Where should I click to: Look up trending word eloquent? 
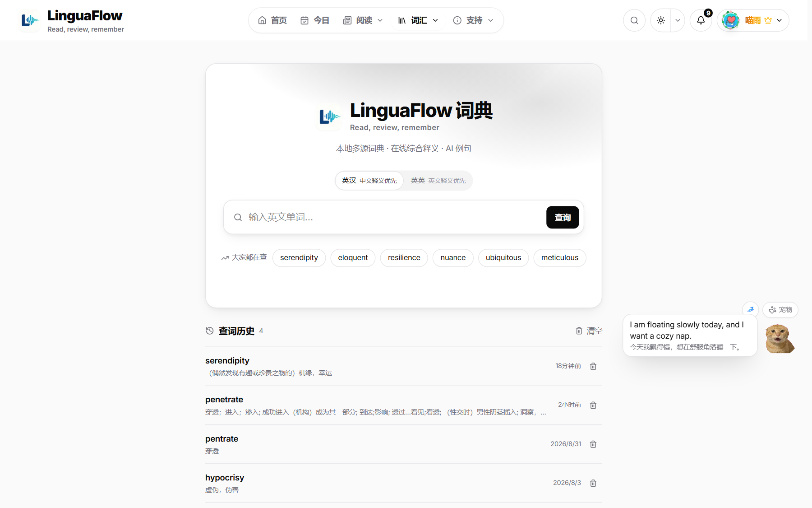point(353,258)
